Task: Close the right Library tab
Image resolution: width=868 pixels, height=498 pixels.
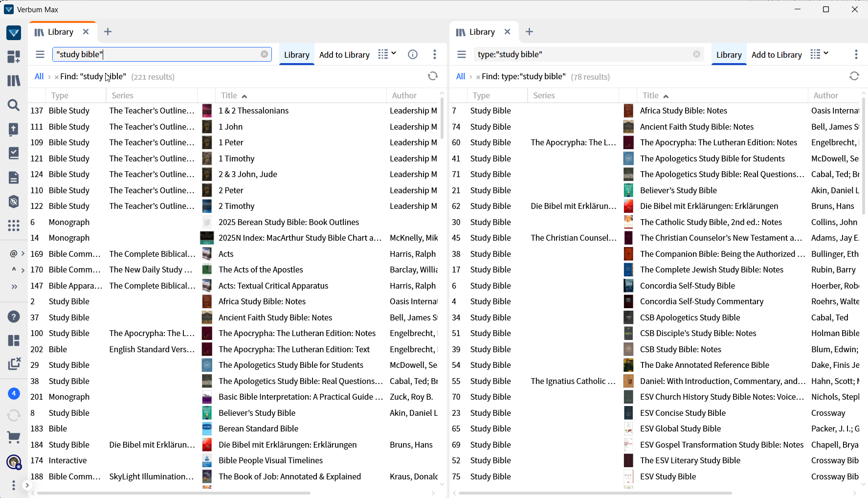Action: point(507,32)
